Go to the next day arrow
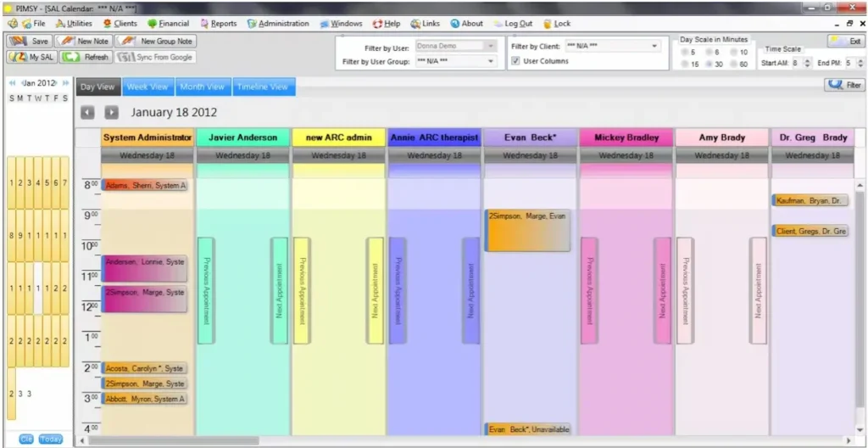The image size is (868, 448). point(112,113)
